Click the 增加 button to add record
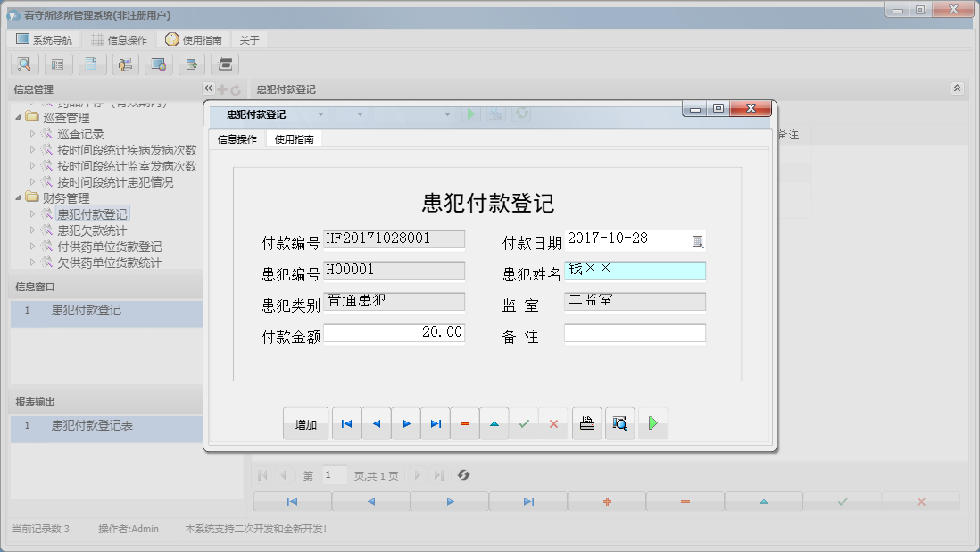The width and height of the screenshot is (980, 552). click(x=305, y=423)
